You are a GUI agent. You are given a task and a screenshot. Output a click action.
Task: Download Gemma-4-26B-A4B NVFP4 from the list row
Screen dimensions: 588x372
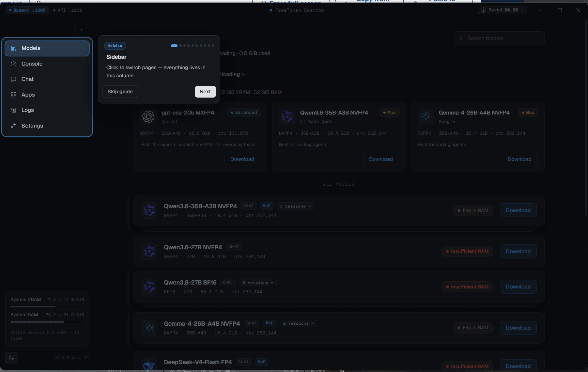[x=518, y=328]
